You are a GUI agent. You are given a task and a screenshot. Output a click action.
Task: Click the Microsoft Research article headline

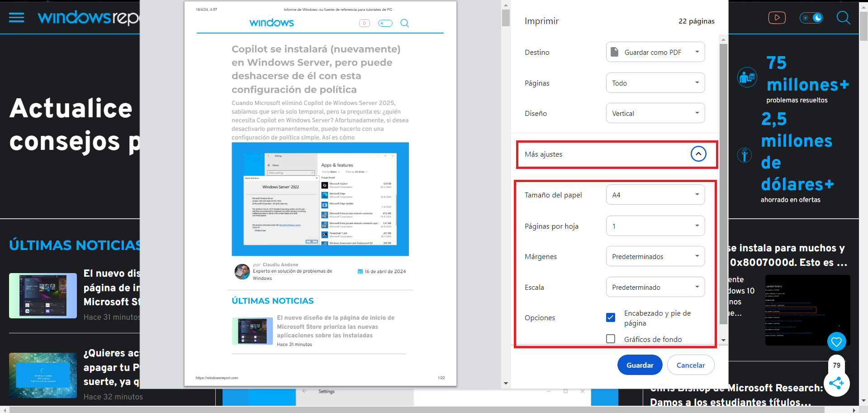736,395
